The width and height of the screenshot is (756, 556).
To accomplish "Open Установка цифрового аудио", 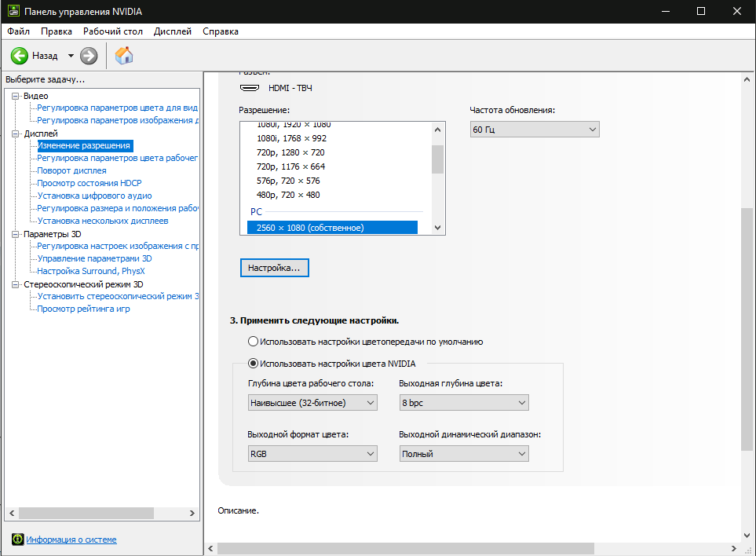I will coord(94,196).
